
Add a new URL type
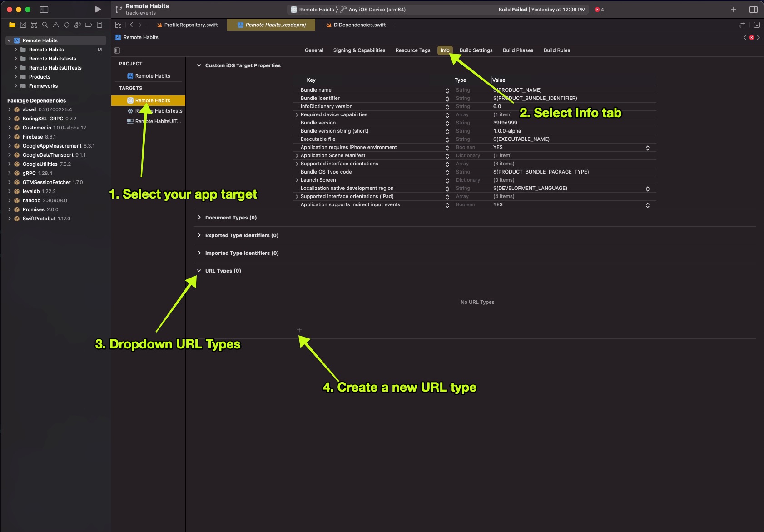point(299,330)
